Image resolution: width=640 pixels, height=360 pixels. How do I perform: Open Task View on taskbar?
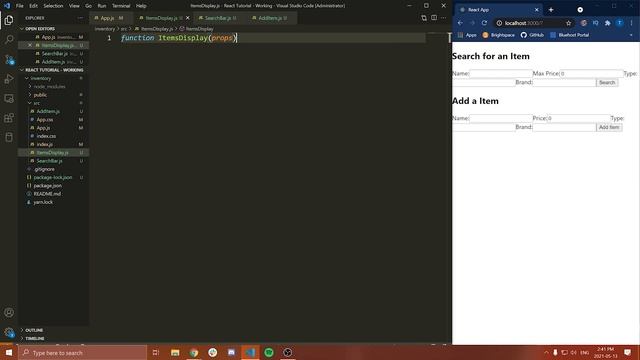click(x=156, y=353)
